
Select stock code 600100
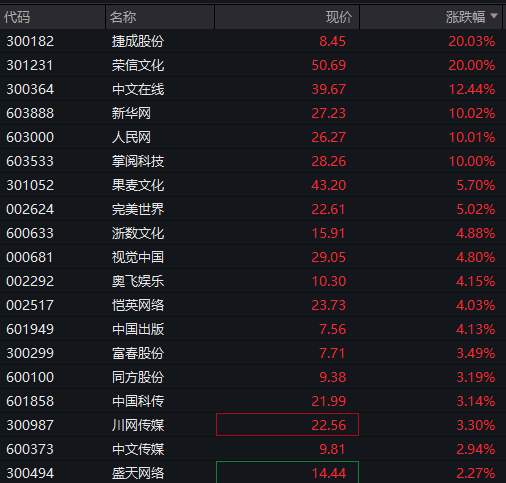point(30,377)
